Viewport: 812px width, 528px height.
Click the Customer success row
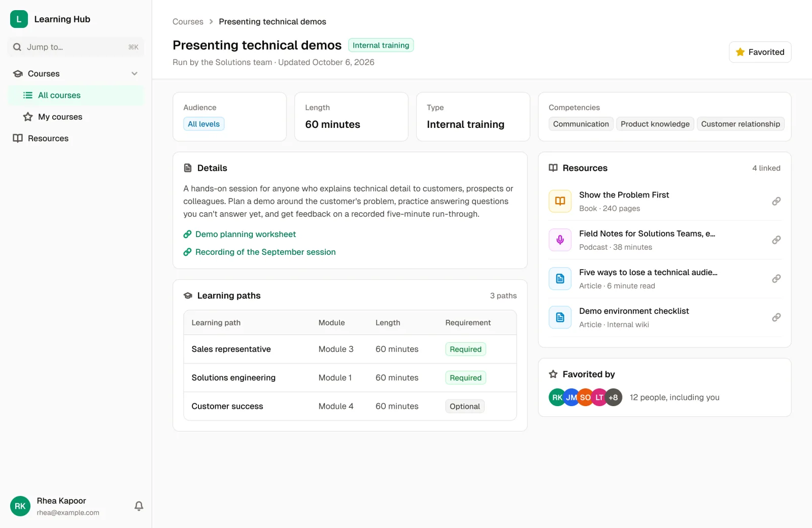tap(350, 406)
